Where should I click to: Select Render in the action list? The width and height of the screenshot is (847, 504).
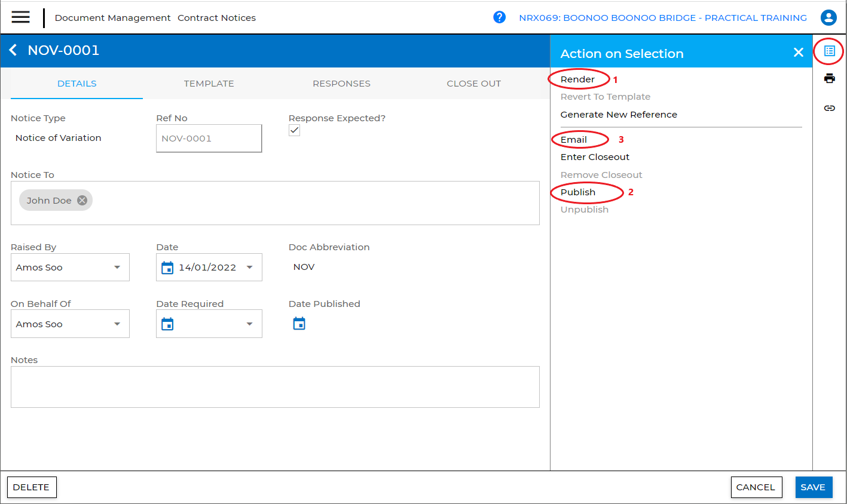click(x=577, y=79)
